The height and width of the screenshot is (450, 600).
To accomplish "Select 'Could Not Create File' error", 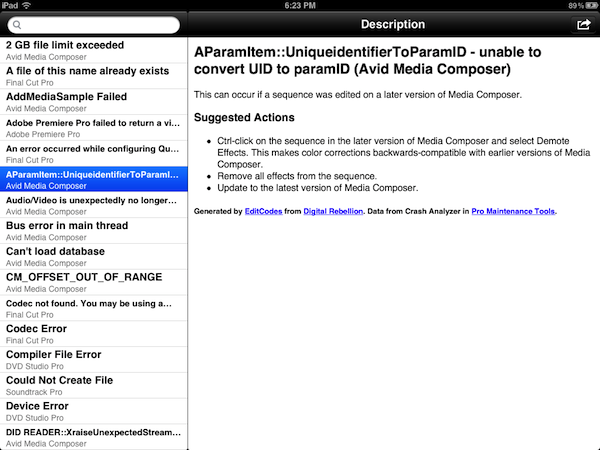I will point(94,385).
